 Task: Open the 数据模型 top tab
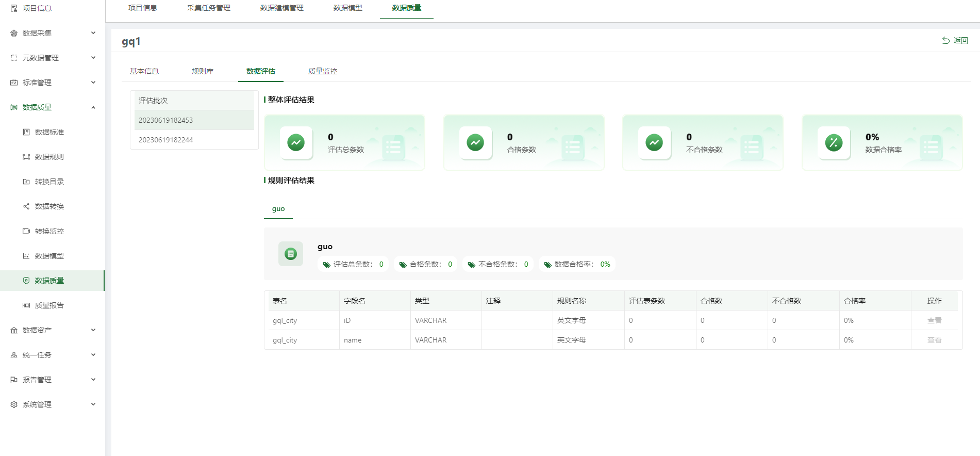[x=348, y=8]
